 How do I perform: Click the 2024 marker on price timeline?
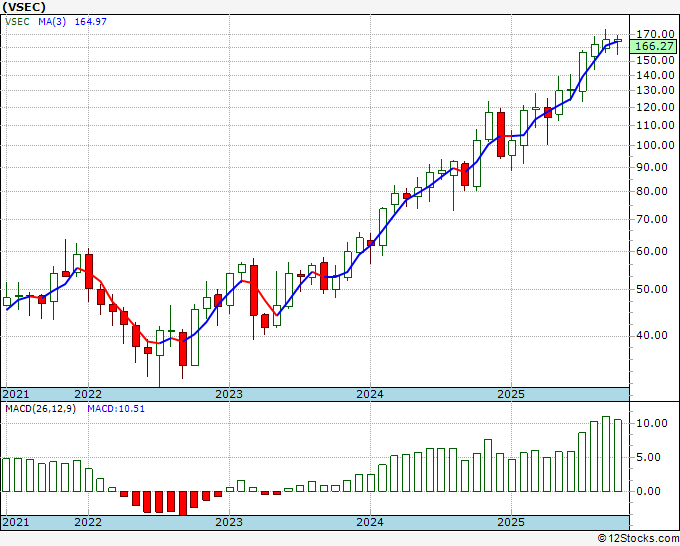(370, 394)
